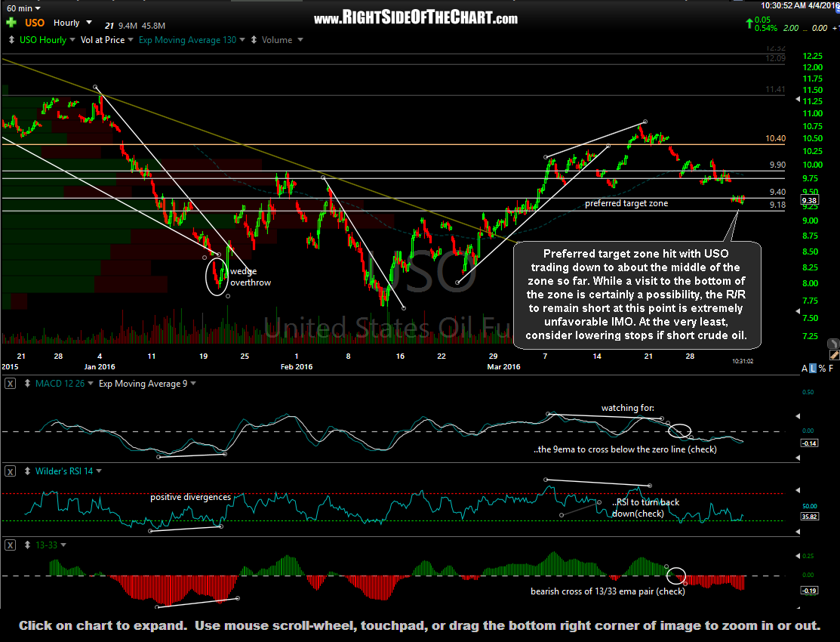Open the RightSideOfTheChart.com website link
840x642 pixels.
click(x=415, y=18)
